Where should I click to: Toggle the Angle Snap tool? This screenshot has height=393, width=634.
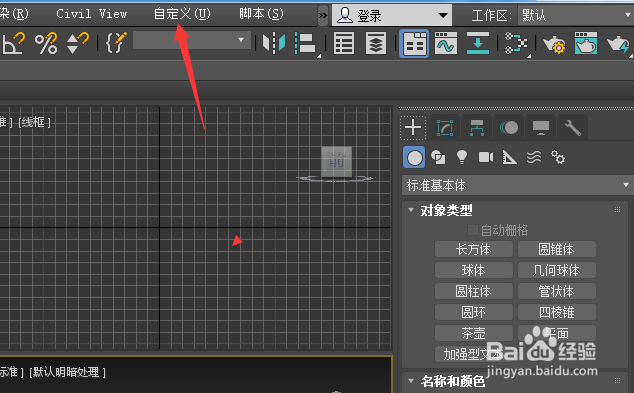[13, 43]
